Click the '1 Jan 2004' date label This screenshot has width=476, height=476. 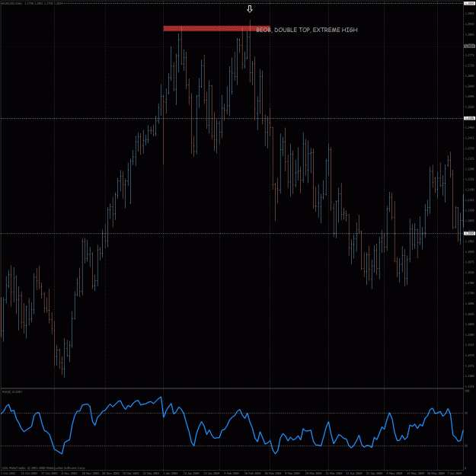171,473
